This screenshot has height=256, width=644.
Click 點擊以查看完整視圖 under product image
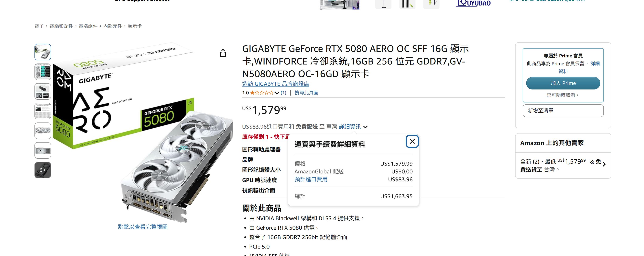pyautogui.click(x=143, y=227)
